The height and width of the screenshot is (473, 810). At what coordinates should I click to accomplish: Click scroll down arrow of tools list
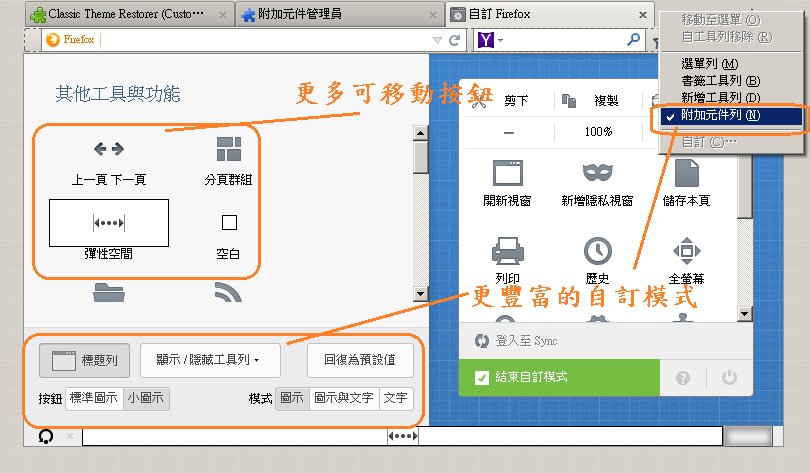pos(421,294)
